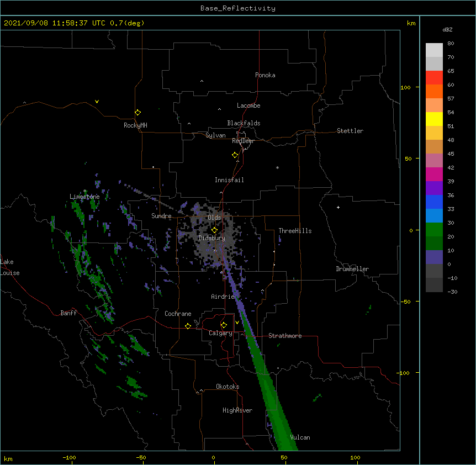The image size is (476, 465).
Task: Select the slate 0–10 dBZ legend swatch
Action: 434,257
